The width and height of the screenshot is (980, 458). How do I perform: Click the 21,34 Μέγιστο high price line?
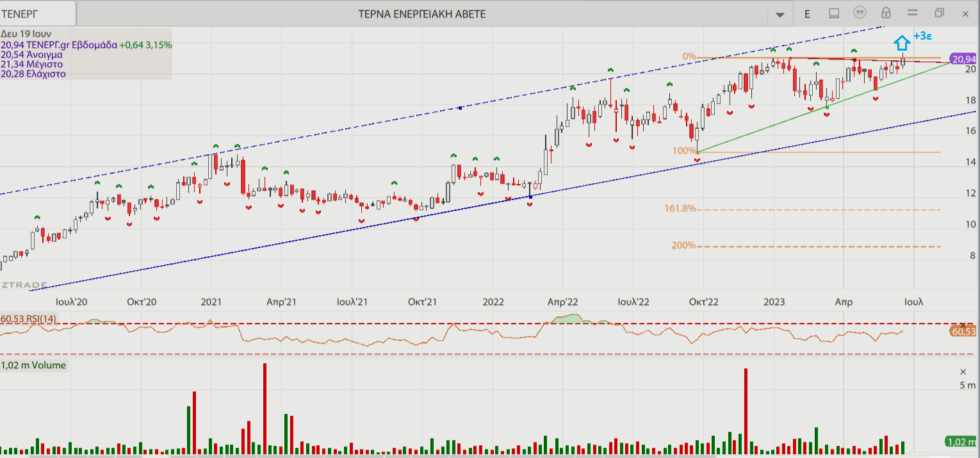(31, 64)
